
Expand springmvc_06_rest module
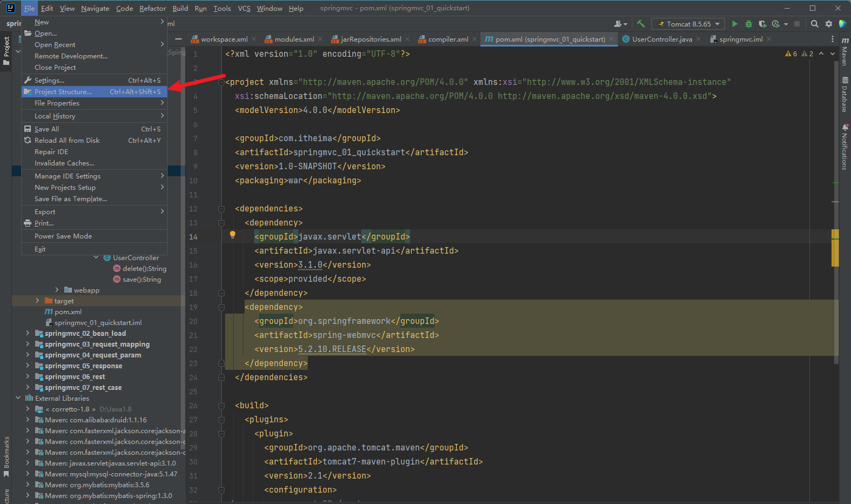[x=28, y=376]
